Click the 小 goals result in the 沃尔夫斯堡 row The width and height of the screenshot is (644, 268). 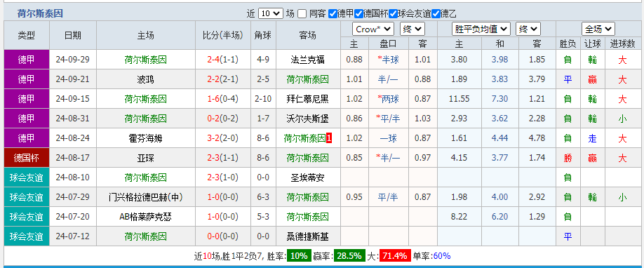623,119
